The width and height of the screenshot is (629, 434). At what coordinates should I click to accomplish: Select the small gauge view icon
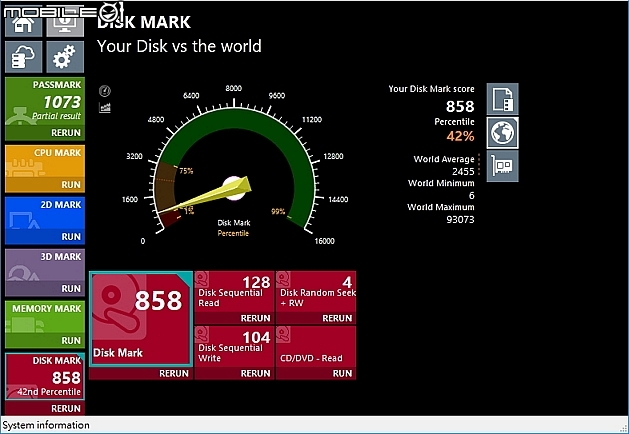105,91
